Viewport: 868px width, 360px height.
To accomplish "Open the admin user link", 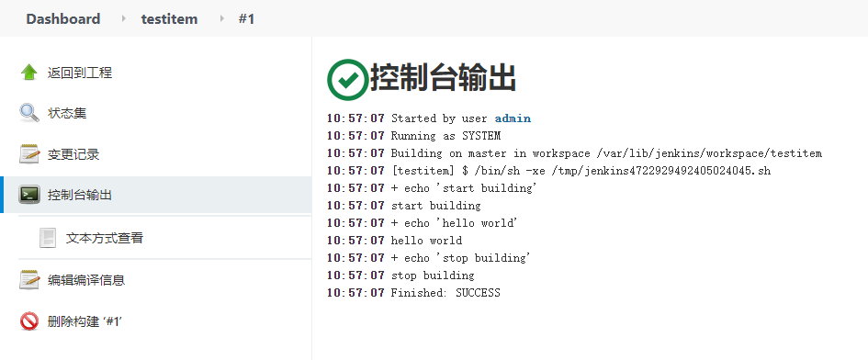I will point(513,118).
